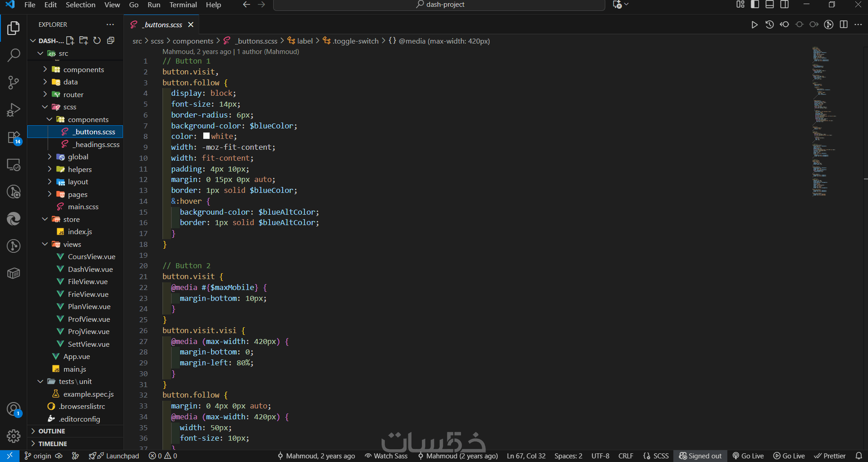Click the Customize Layout icon
Image resolution: width=868 pixels, height=462 pixels.
point(740,5)
